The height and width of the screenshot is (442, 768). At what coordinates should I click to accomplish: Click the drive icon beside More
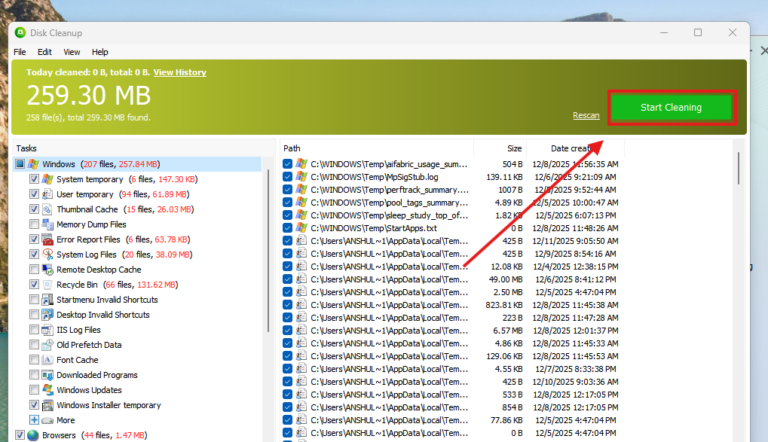pyautogui.click(x=48, y=420)
